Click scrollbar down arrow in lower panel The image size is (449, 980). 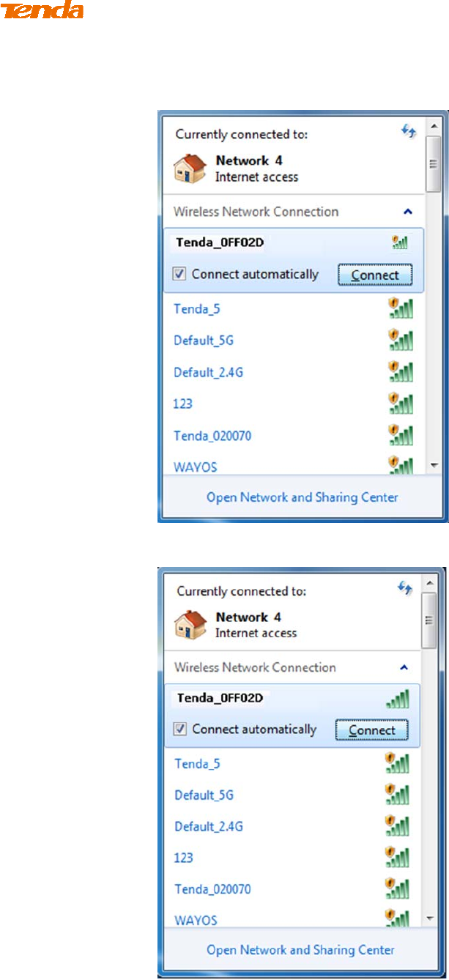[x=431, y=917]
